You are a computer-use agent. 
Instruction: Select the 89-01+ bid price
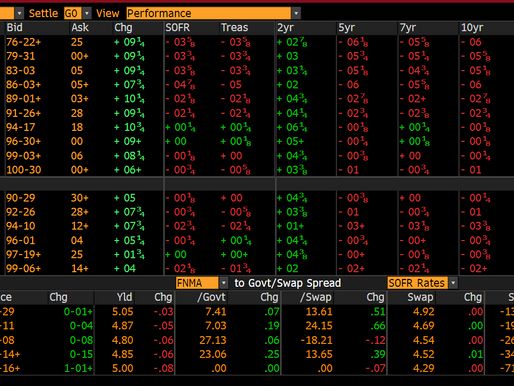click(x=24, y=99)
